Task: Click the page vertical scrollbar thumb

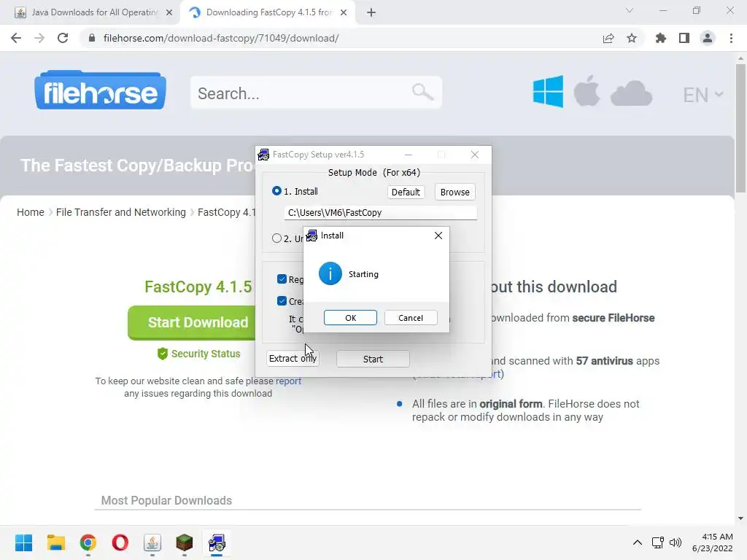Action: click(x=740, y=128)
